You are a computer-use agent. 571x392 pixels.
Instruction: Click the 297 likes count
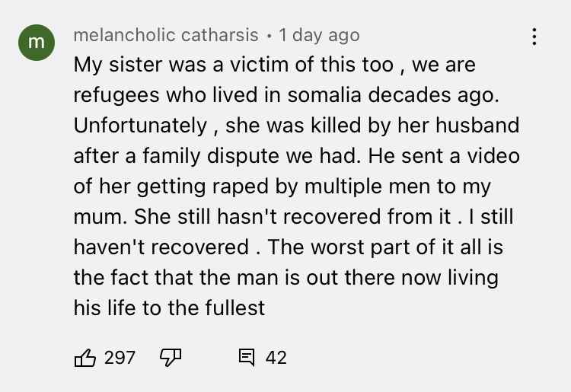120,357
